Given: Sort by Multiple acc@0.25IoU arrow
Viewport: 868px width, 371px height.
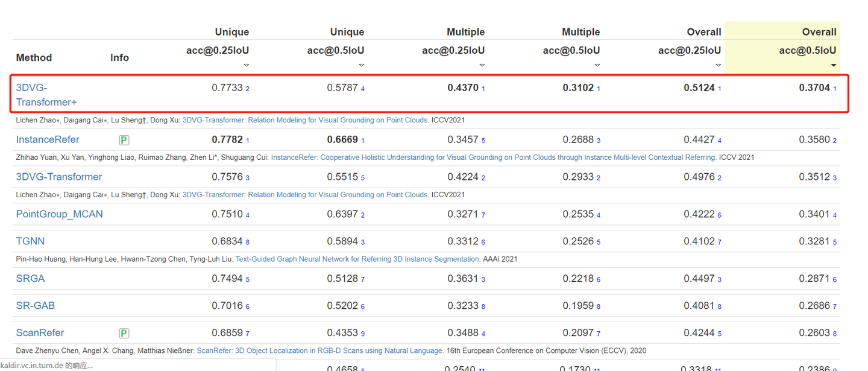Looking at the screenshot, I should click(x=482, y=65).
